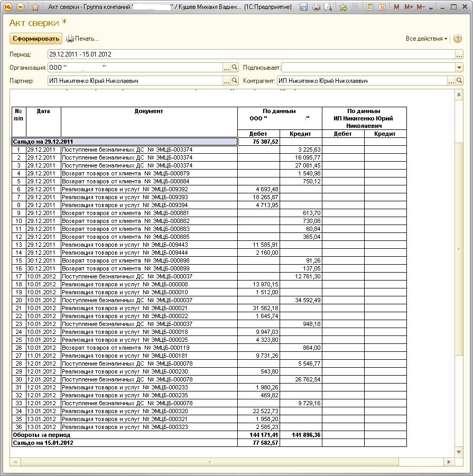Click the ellipsis button of the Партнер field
473x476 pixels.
tap(227, 81)
